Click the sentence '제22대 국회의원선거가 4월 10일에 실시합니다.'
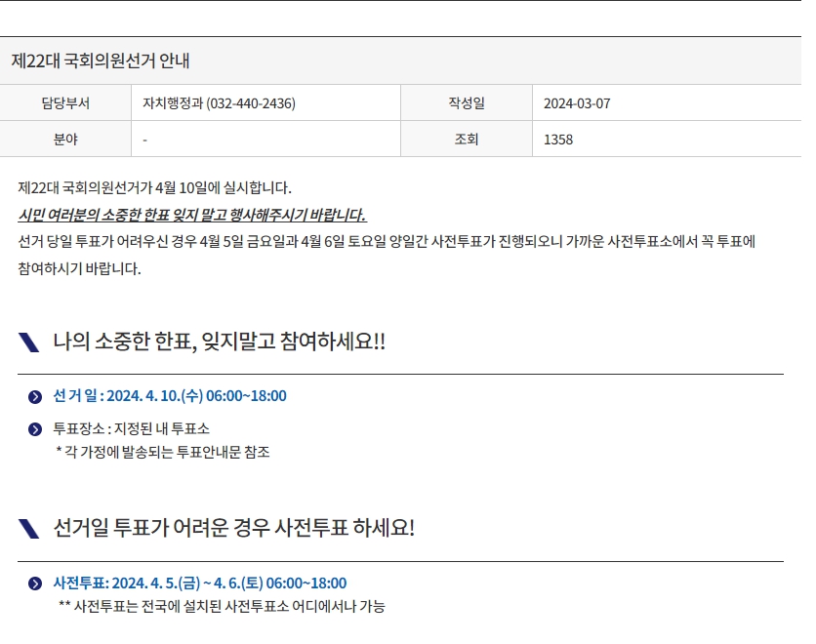This screenshot has height=644, width=816. pos(154,187)
